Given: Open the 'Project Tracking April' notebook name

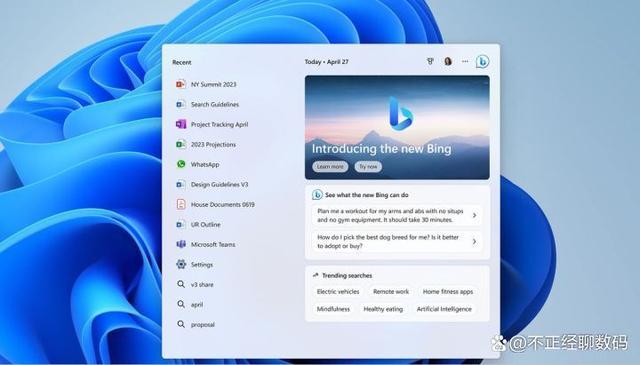Looking at the screenshot, I should (219, 124).
